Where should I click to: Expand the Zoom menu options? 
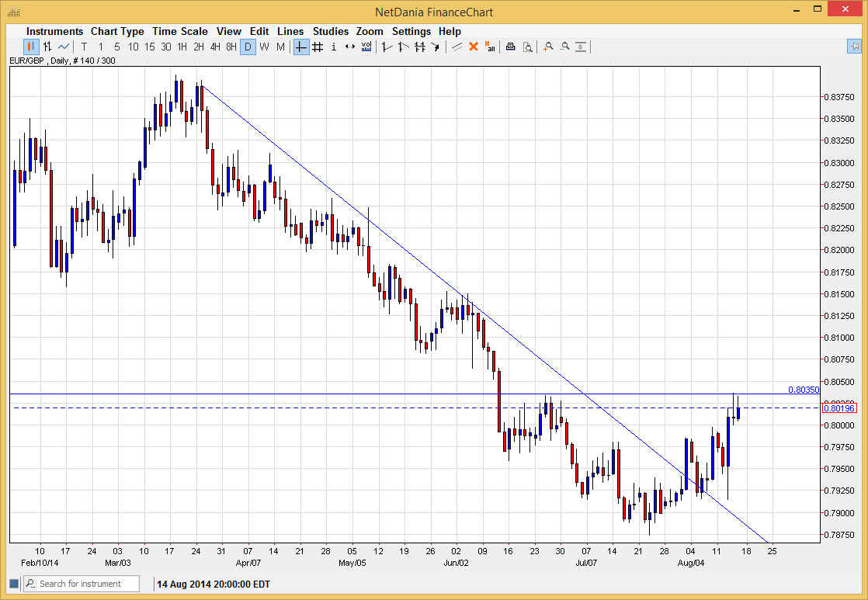click(370, 31)
